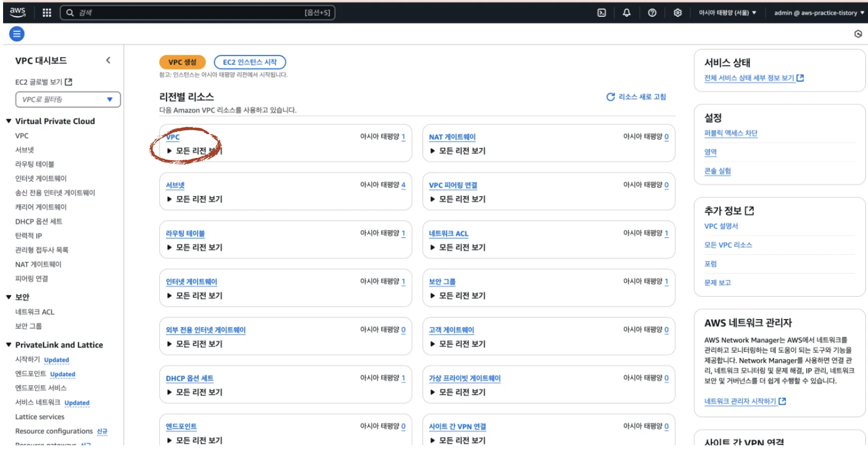Viewport: 868px width, 452px height.
Task: Open the VPC 설명서 link
Action: (x=721, y=226)
